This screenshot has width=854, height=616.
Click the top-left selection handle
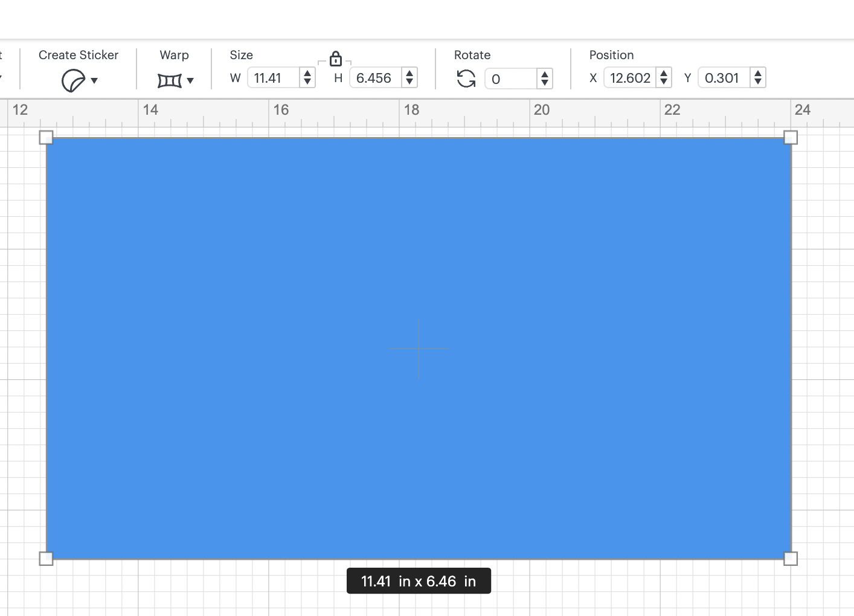[x=46, y=138]
